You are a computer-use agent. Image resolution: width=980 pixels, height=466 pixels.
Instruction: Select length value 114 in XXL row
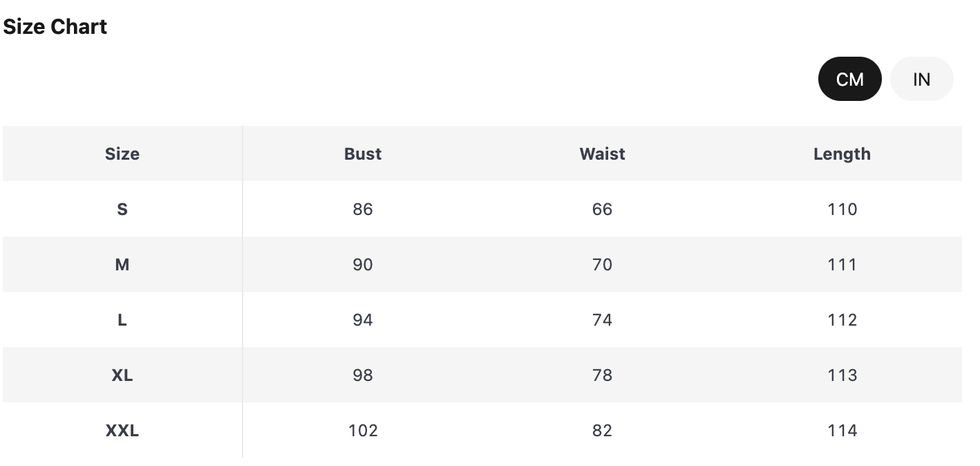click(x=842, y=430)
